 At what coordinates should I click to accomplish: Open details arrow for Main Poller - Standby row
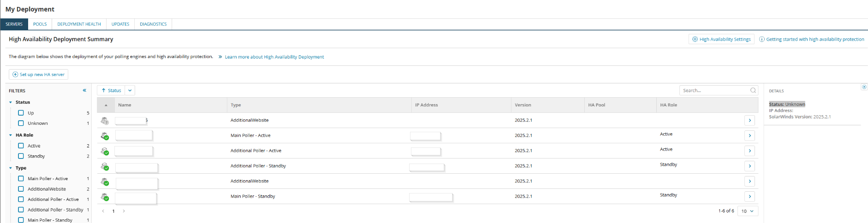tap(749, 196)
